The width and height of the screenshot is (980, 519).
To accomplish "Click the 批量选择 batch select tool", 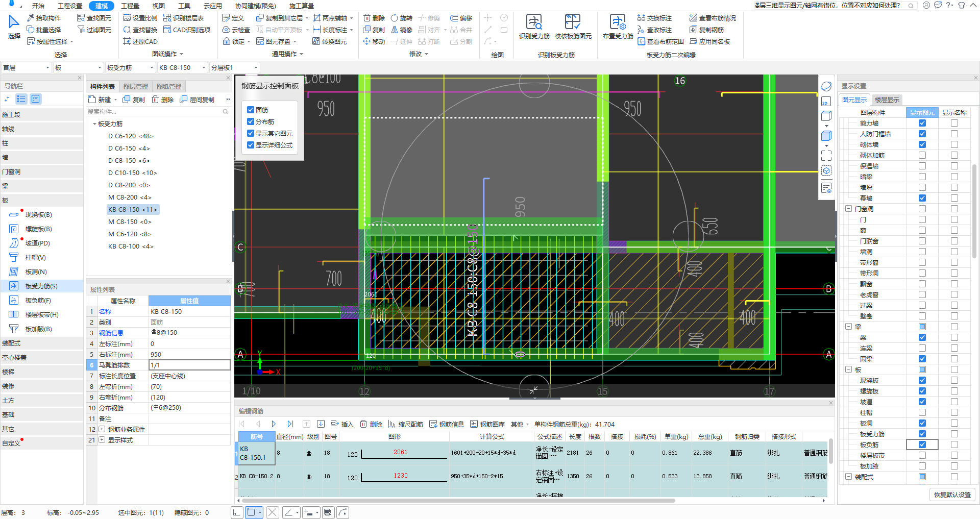I will tap(44, 30).
